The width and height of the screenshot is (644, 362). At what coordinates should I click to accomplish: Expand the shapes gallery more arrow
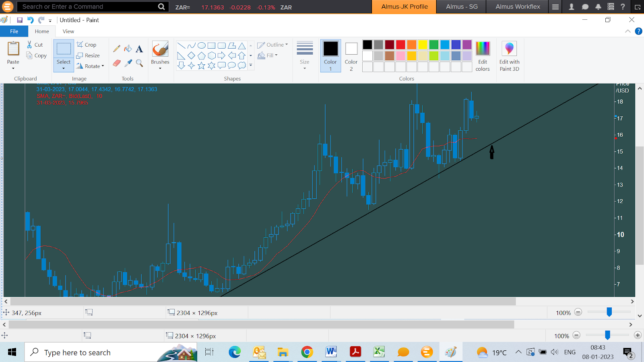tap(251, 65)
